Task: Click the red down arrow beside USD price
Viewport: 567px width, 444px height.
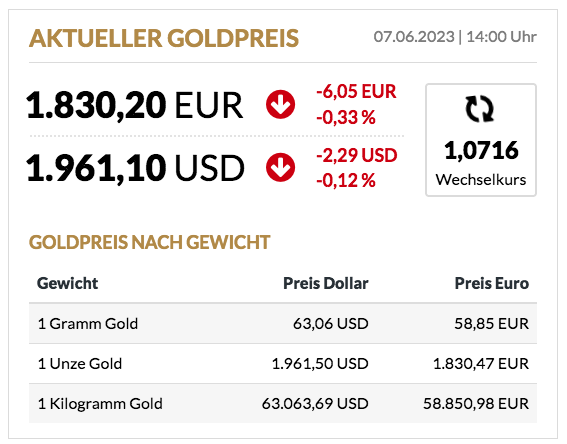Action: tap(281, 167)
